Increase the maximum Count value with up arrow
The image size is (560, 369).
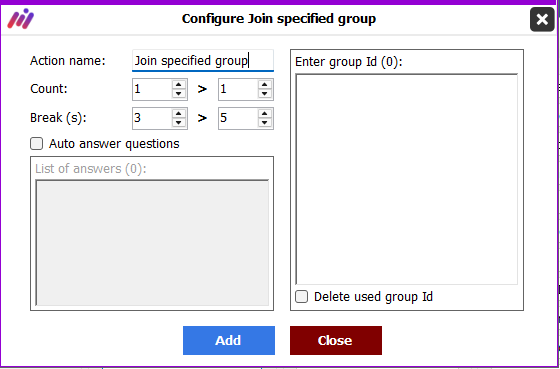click(264, 85)
